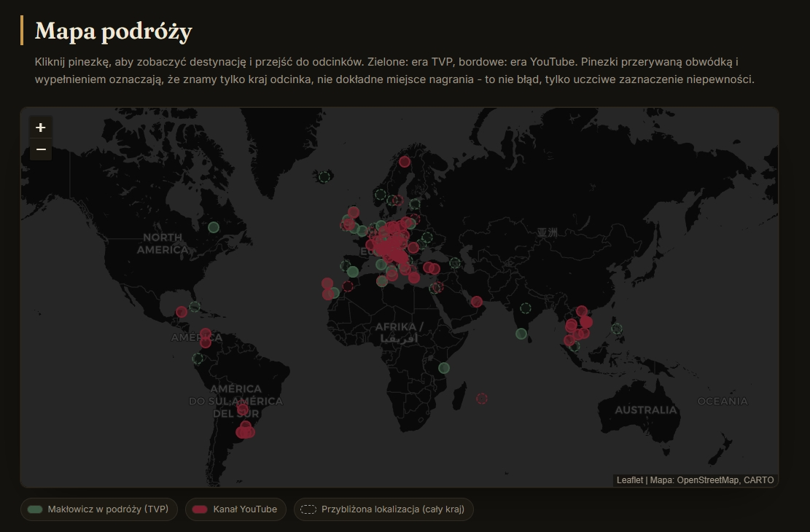The height and width of the screenshot is (532, 810).
Task: Open the red pin in Romania
Action: click(413, 247)
